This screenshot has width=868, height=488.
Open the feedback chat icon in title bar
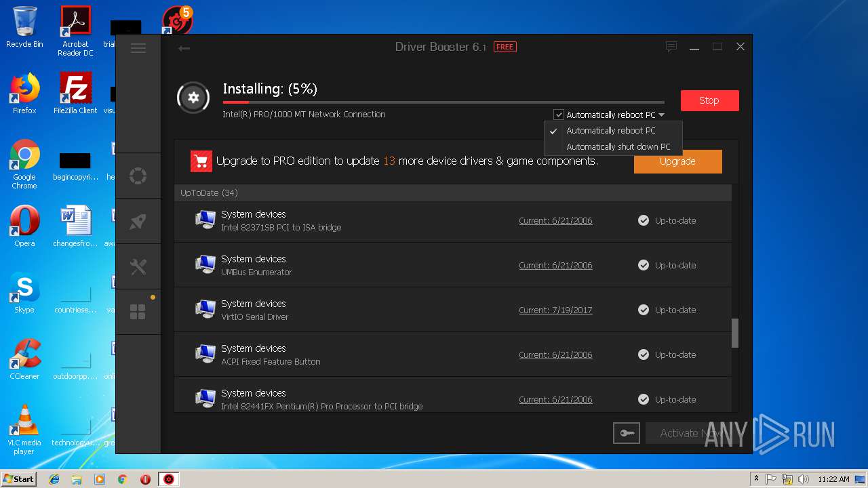[671, 47]
